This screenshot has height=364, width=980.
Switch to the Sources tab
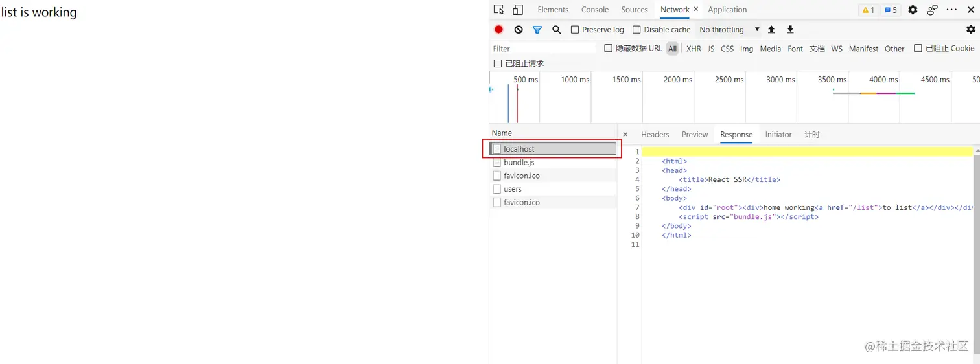click(635, 10)
